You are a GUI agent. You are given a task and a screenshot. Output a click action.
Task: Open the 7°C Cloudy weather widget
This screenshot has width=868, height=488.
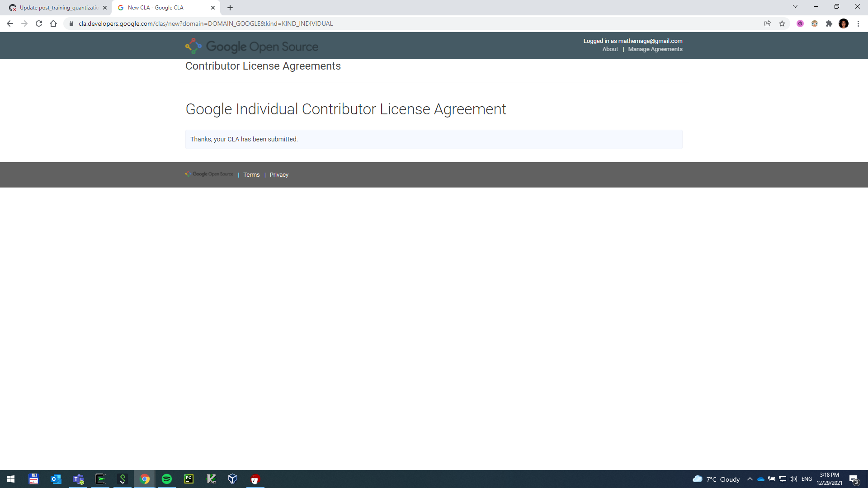[x=716, y=479]
